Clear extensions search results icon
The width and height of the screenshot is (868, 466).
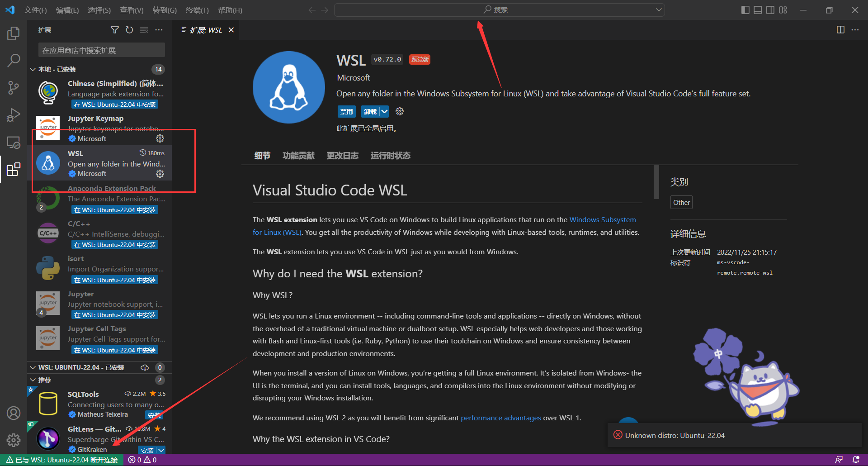point(144,30)
